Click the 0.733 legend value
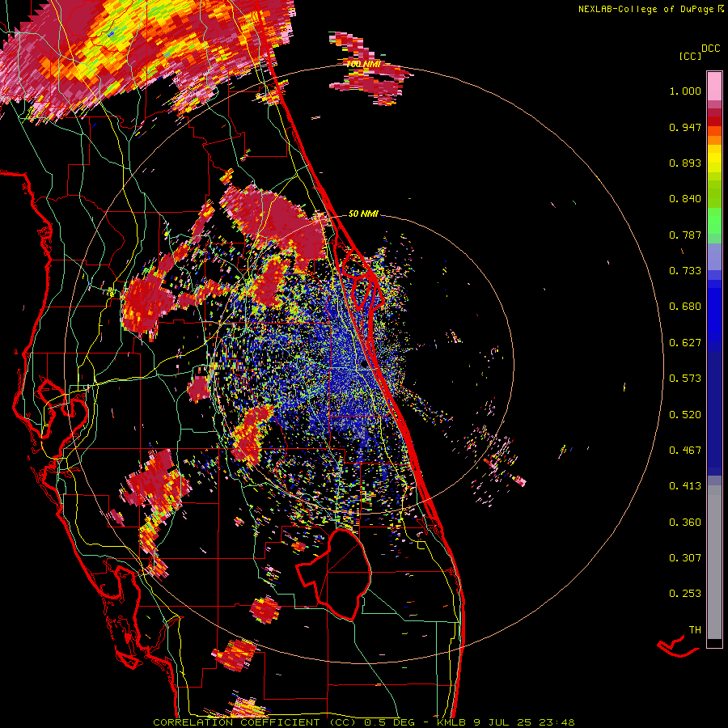 point(685,271)
